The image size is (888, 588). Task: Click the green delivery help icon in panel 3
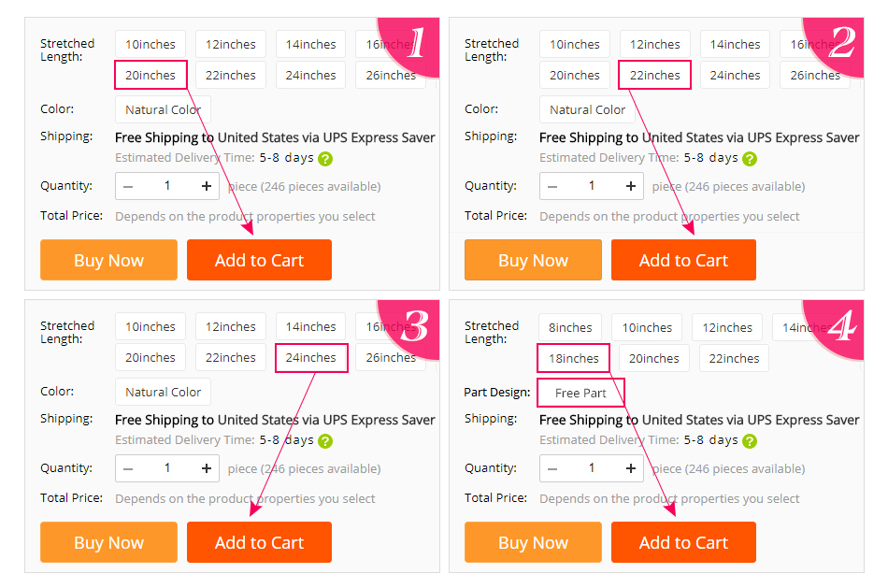pos(325,440)
